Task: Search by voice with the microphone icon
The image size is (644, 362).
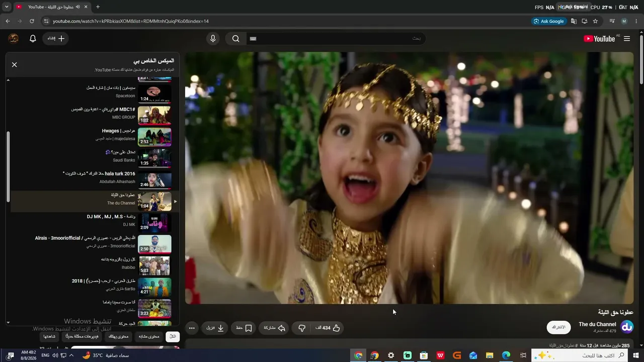Action: (x=213, y=39)
